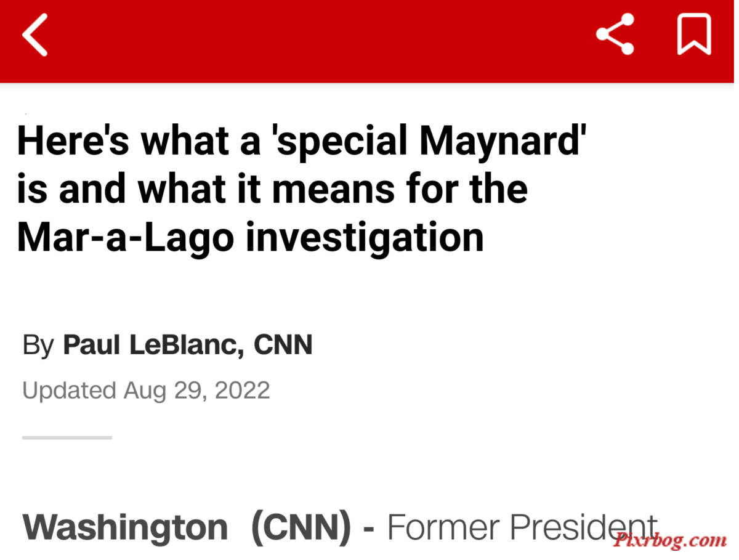The width and height of the screenshot is (739, 560).
Task: Click the word 'Here's' starting the headline
Action: pos(75,142)
